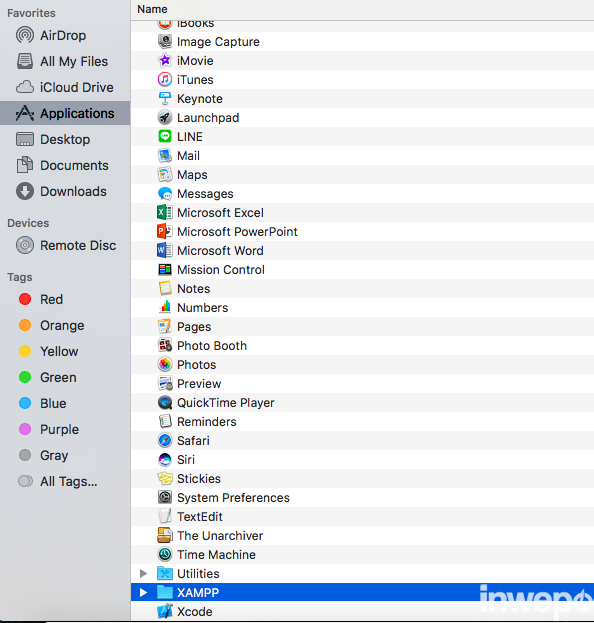Select the Utilities folder name
The width and height of the screenshot is (594, 623).
(x=198, y=573)
